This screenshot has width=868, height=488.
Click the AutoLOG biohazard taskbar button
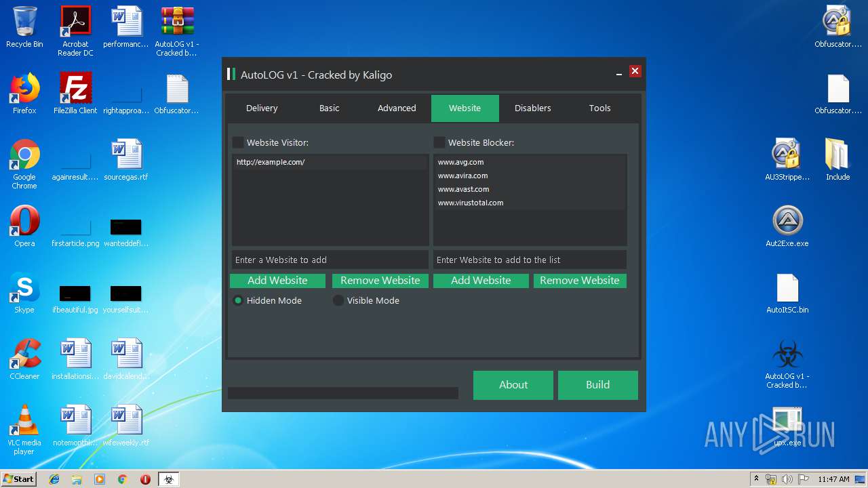[x=169, y=479]
